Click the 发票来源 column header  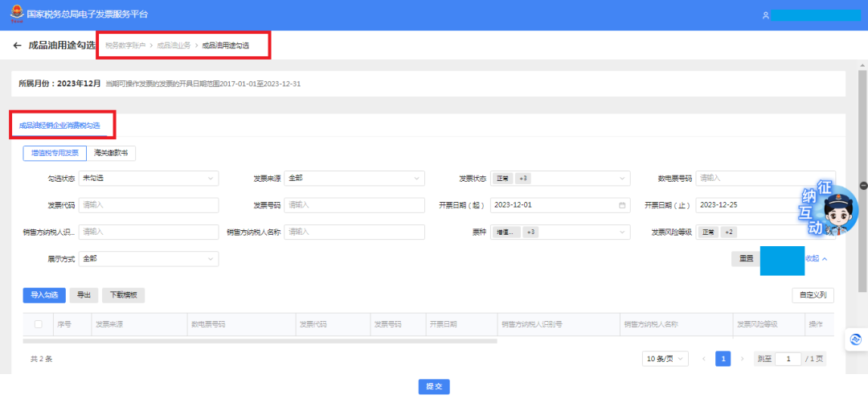pos(109,324)
